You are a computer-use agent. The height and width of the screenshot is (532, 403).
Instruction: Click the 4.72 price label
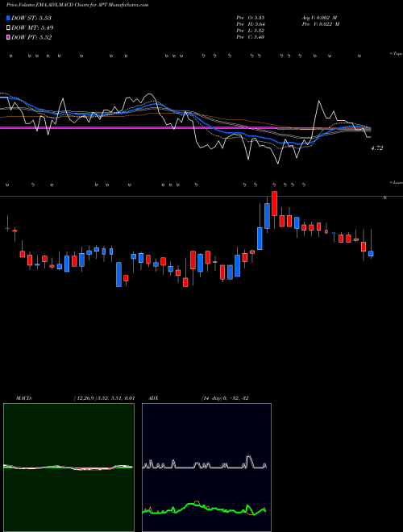[377, 148]
